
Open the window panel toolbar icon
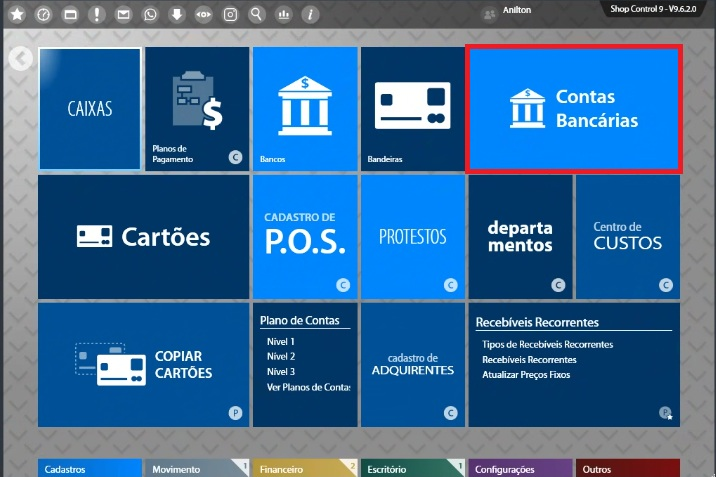[70, 14]
